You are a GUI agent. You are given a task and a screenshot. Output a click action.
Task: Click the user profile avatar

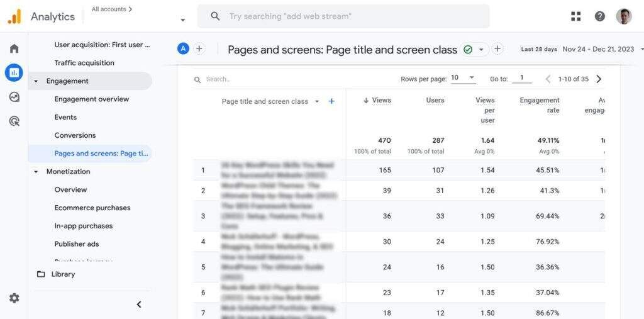(623, 16)
